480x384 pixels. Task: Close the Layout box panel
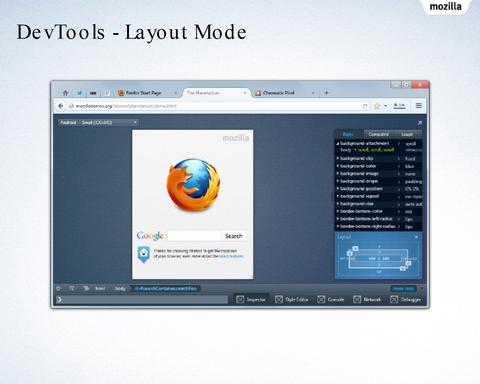click(416, 237)
